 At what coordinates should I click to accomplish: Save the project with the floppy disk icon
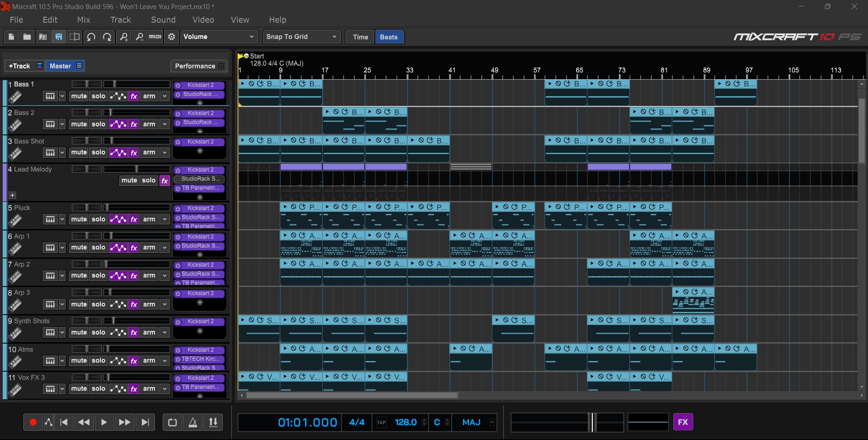[59, 37]
